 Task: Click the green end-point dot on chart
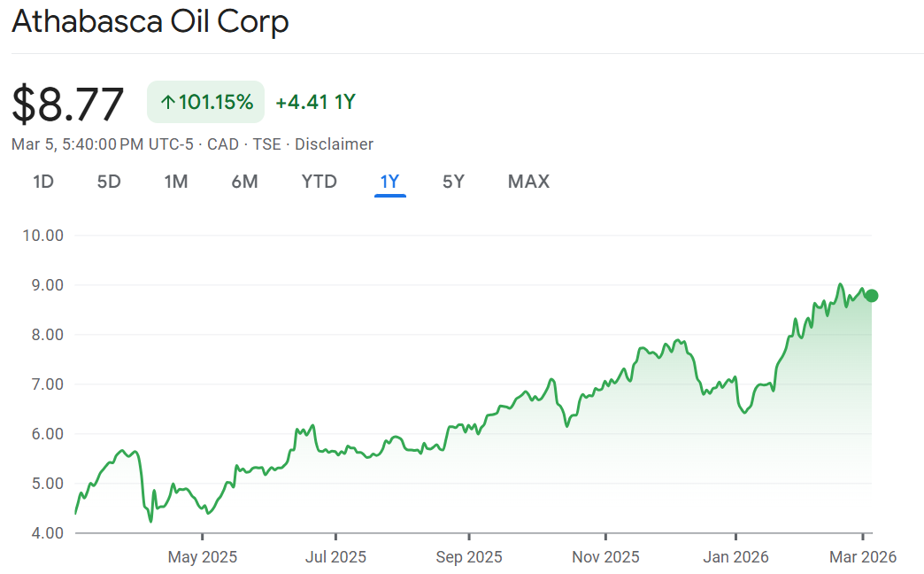(872, 296)
